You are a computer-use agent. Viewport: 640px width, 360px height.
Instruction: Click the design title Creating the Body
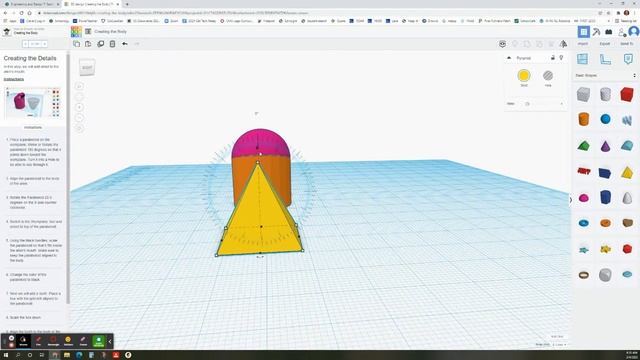(111, 31)
